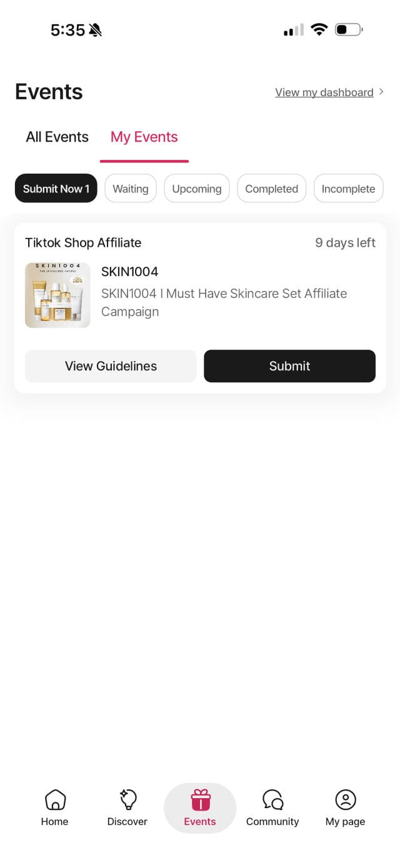
Task: Tap the chevron beside View my dashboard
Action: 381,92
